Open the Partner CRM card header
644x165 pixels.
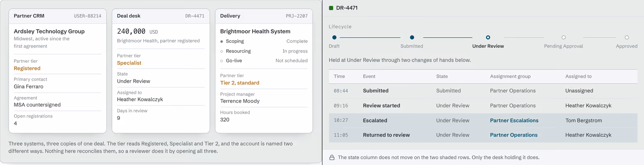(57, 16)
